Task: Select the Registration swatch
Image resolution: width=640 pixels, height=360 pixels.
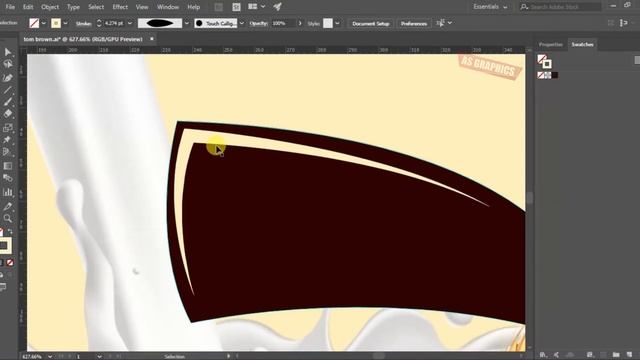Action: click(547, 75)
